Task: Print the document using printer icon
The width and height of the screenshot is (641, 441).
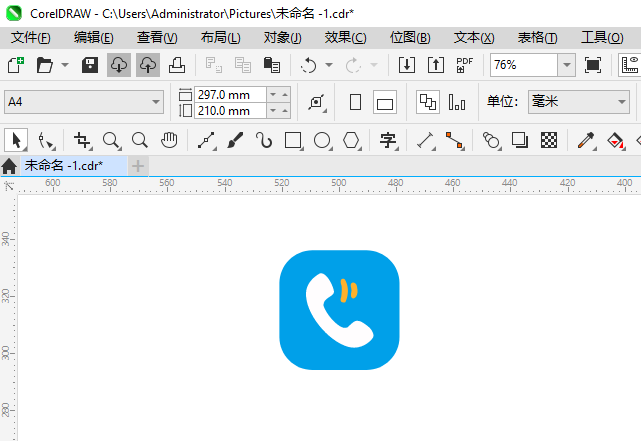Action: click(x=177, y=65)
